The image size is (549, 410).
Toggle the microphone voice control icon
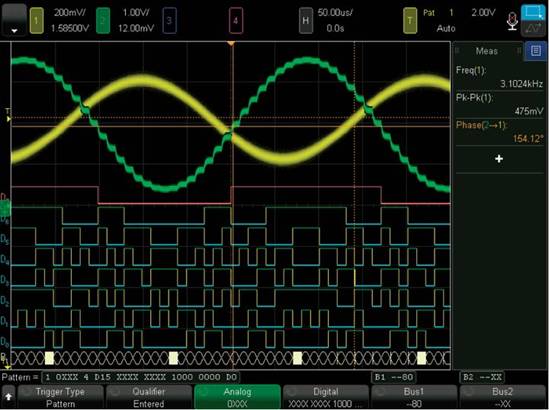point(512,21)
